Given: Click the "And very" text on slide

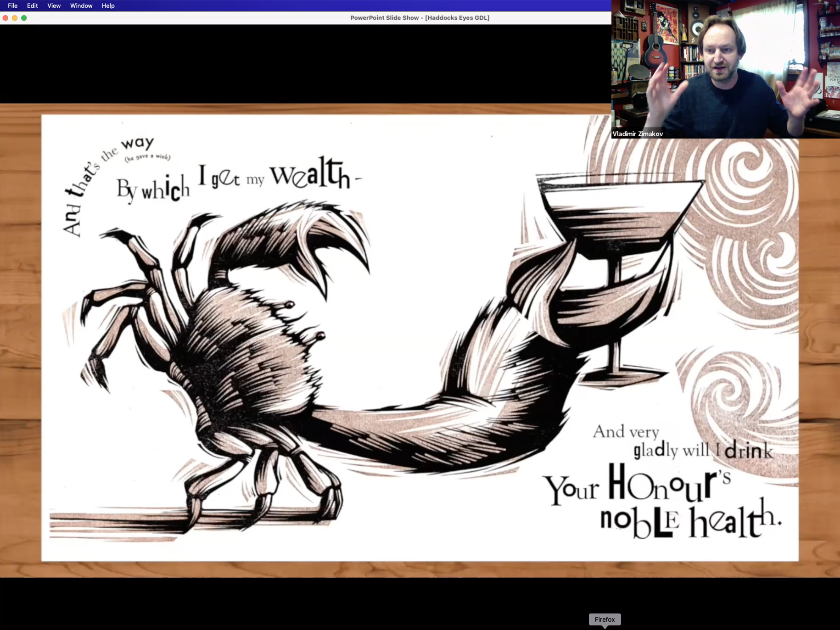Looking at the screenshot, I should (626, 432).
